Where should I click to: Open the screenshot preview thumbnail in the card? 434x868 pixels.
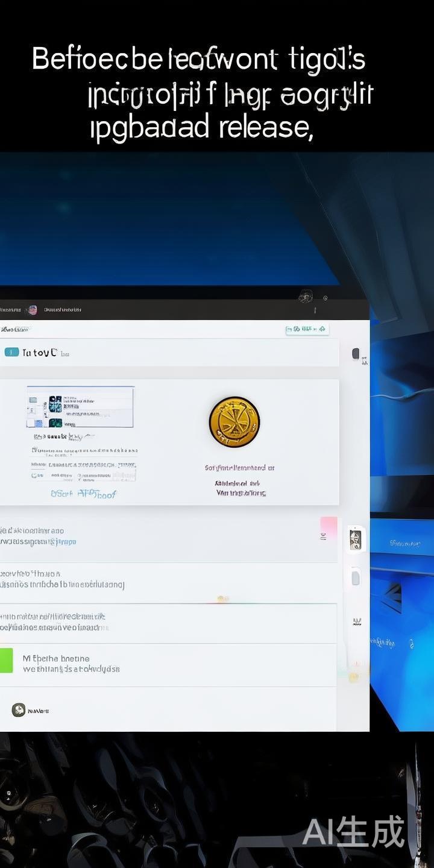[x=80, y=407]
